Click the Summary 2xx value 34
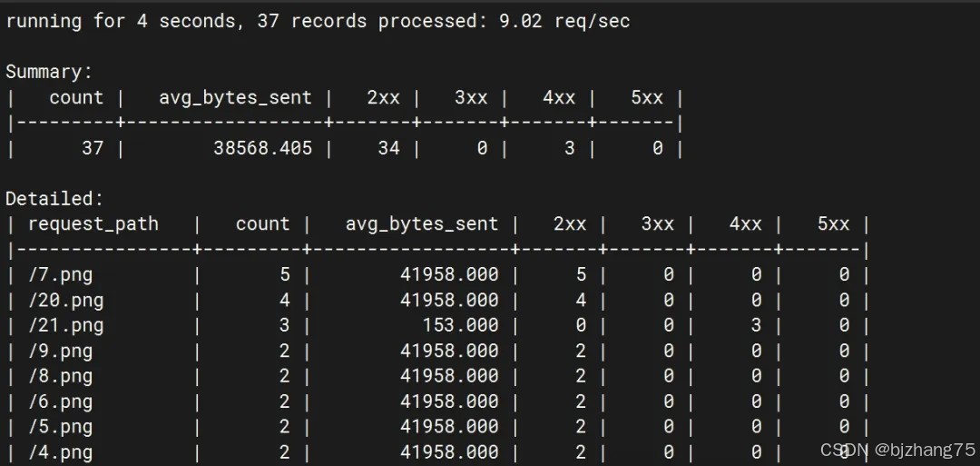The width and height of the screenshot is (980, 466). point(388,147)
